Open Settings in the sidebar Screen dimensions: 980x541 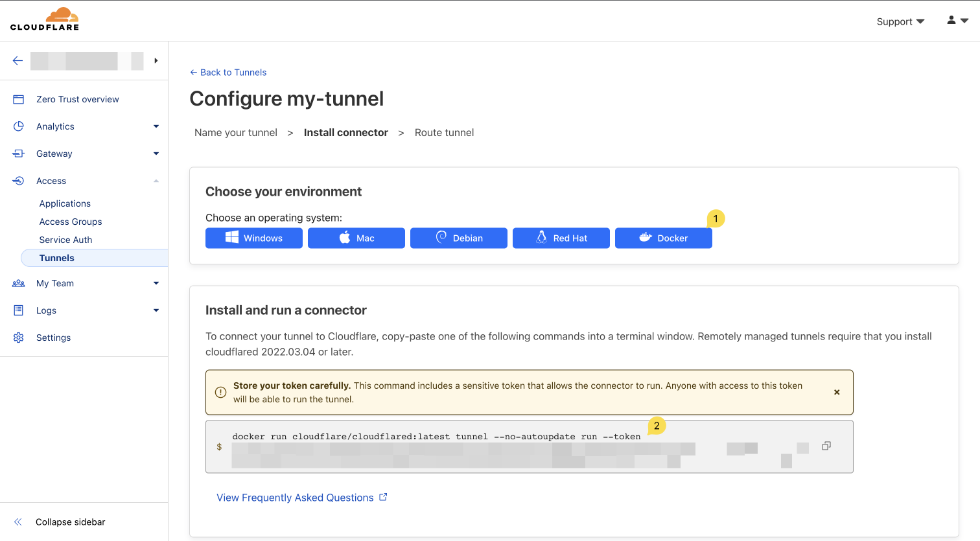(x=53, y=338)
